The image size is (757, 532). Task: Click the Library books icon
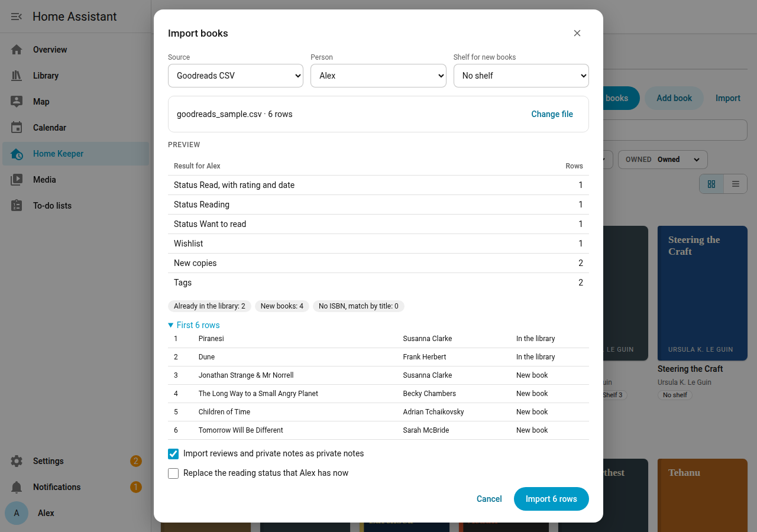[x=17, y=76]
